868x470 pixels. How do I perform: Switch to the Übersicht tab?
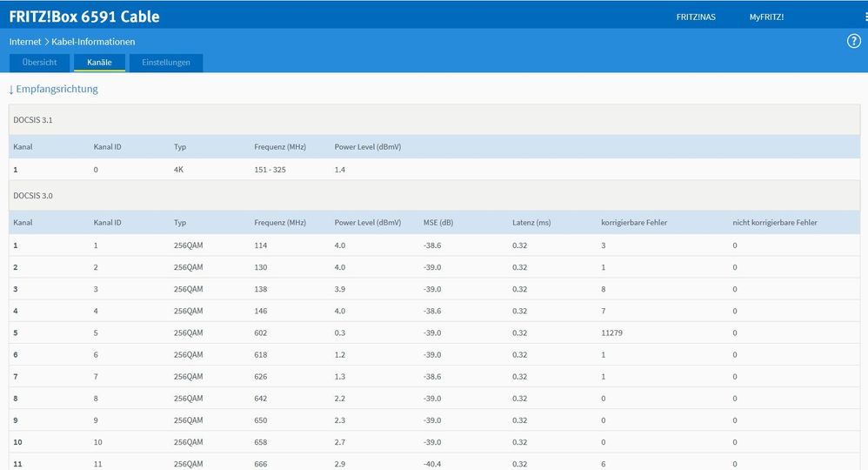pos(39,63)
